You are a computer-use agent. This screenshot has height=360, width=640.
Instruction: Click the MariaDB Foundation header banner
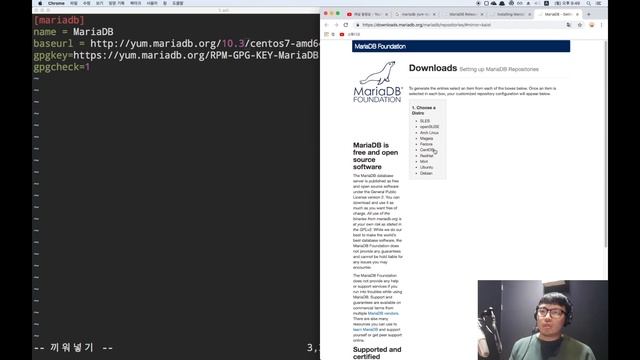point(461,46)
